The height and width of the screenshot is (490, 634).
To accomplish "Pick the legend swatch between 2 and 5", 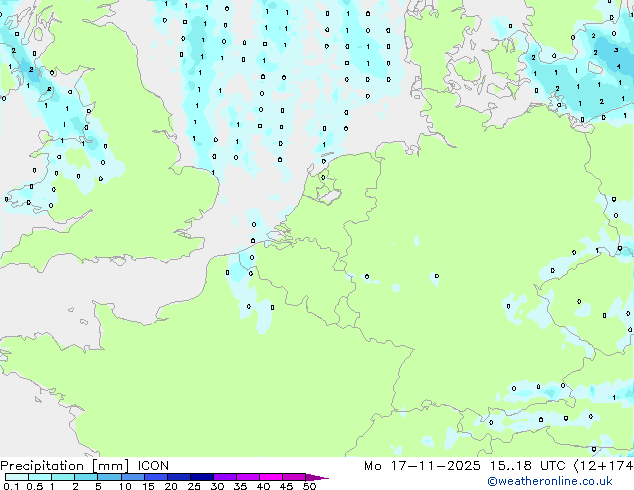I will pyautogui.click(x=86, y=477).
